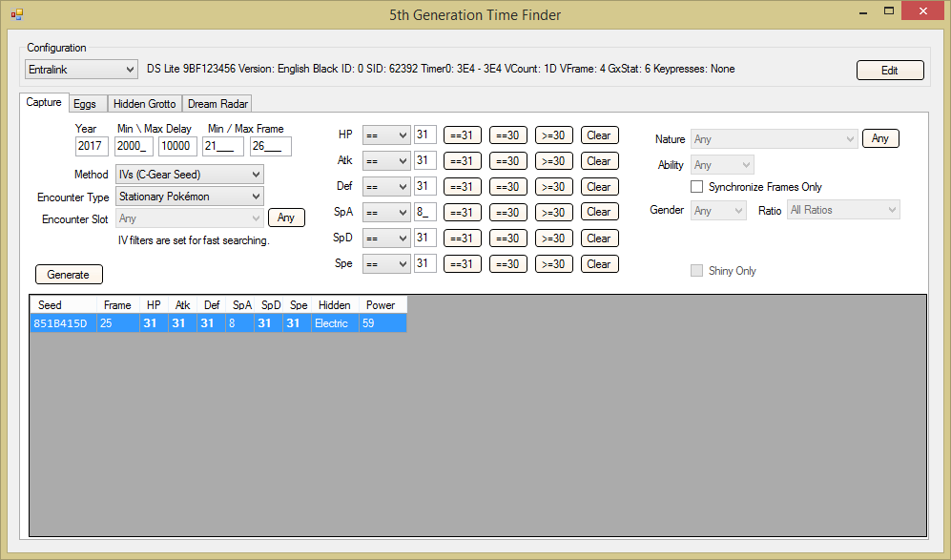Screen dimensions: 951x560
Task: Click the Max Delay field showing 10000
Action: point(177,146)
